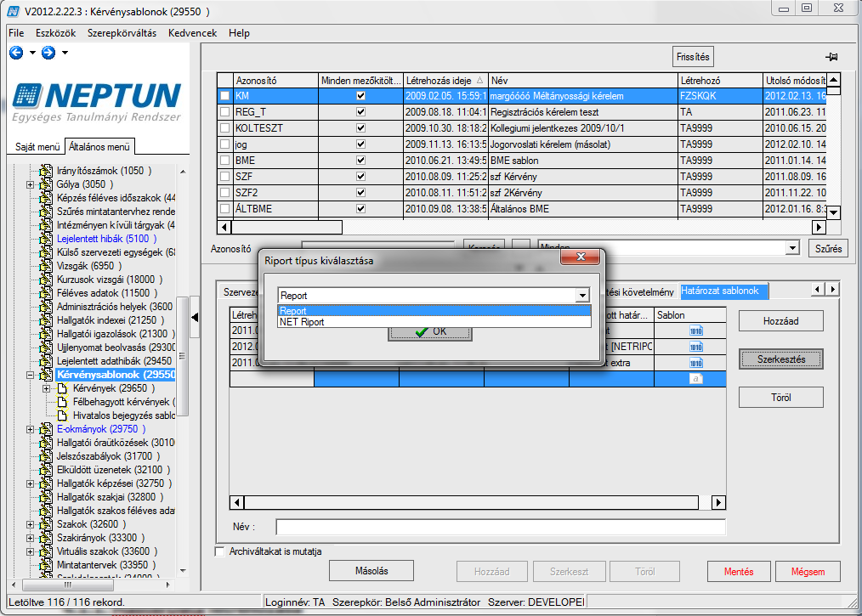This screenshot has height=616, width=862.
Task: Click the Kérvények (29650) document icon
Action: click(63, 388)
